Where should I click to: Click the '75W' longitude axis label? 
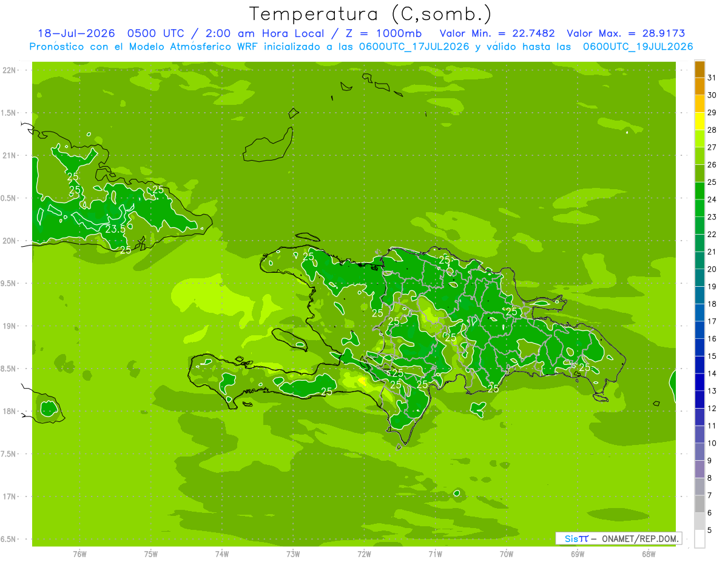tap(151, 554)
